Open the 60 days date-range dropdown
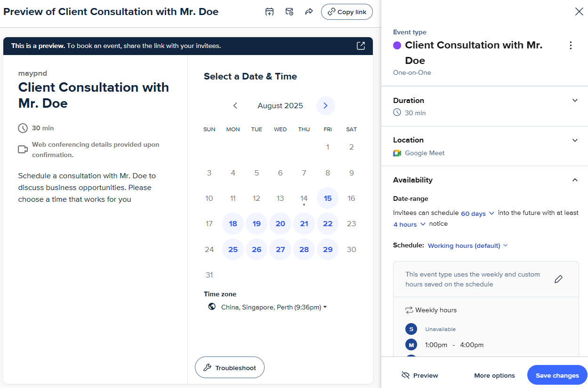 [477, 214]
